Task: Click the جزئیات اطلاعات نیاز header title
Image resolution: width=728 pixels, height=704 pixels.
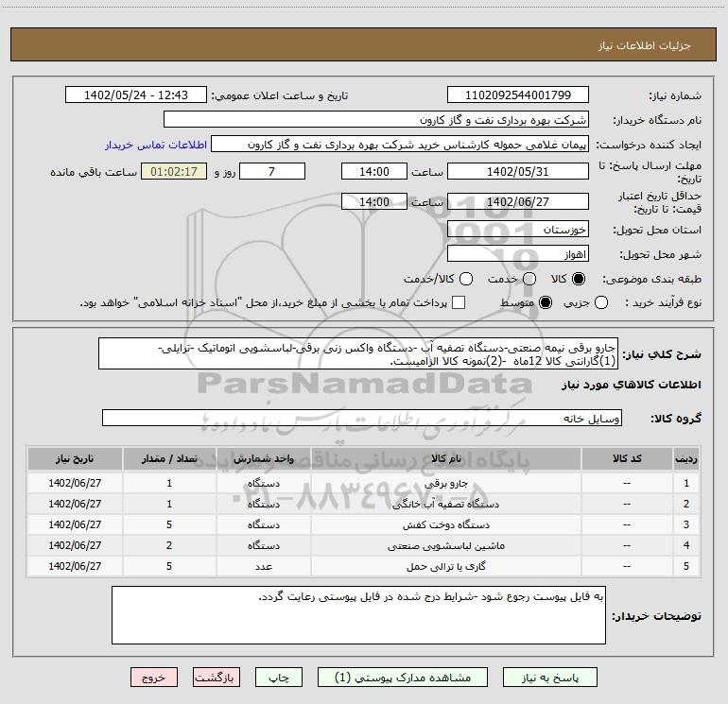Action: pos(645,45)
